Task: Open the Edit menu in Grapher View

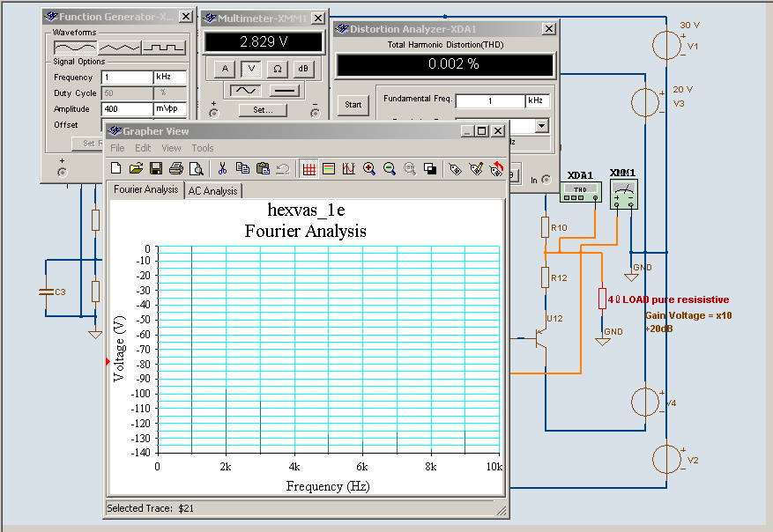Action: point(143,148)
